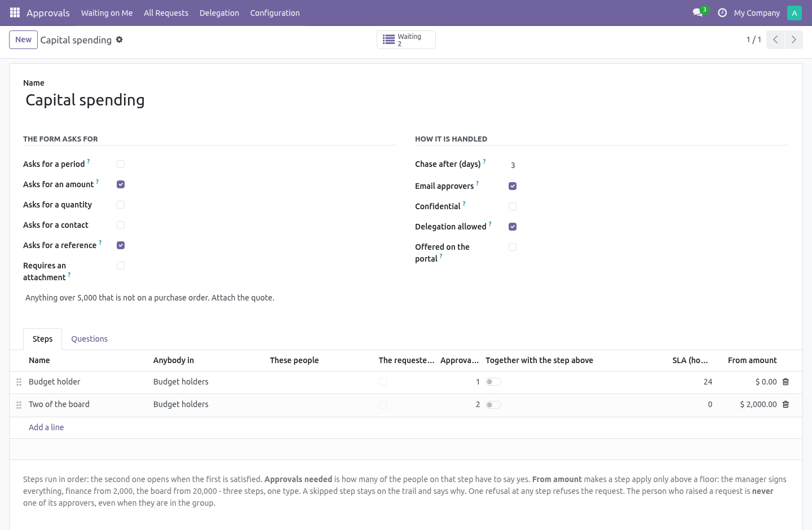Enable the Asks for a period checkbox
812x530 pixels.
pos(121,164)
